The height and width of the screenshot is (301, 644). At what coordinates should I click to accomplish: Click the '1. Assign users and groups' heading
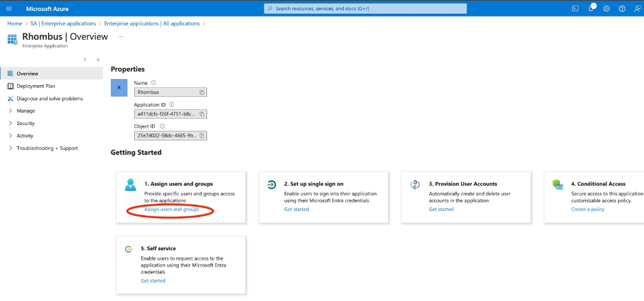pyautogui.click(x=178, y=184)
